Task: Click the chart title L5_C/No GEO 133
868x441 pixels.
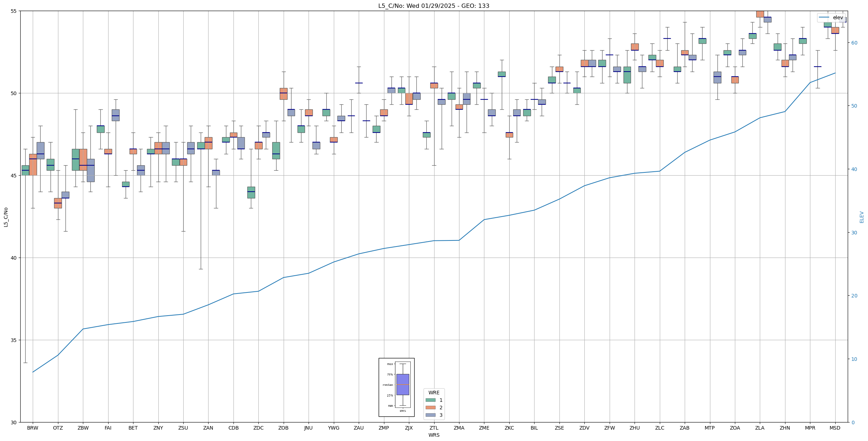Action: [x=433, y=6]
